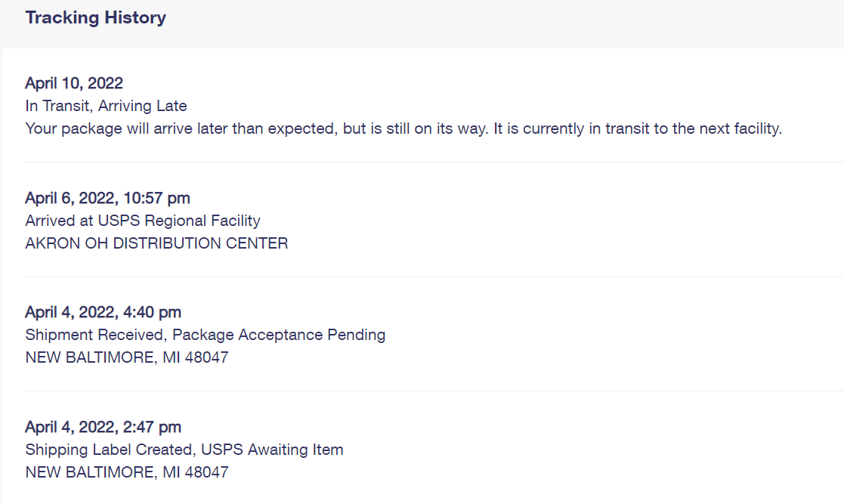Select the April 4, 2022, 2:47 pm timestamp

[104, 427]
